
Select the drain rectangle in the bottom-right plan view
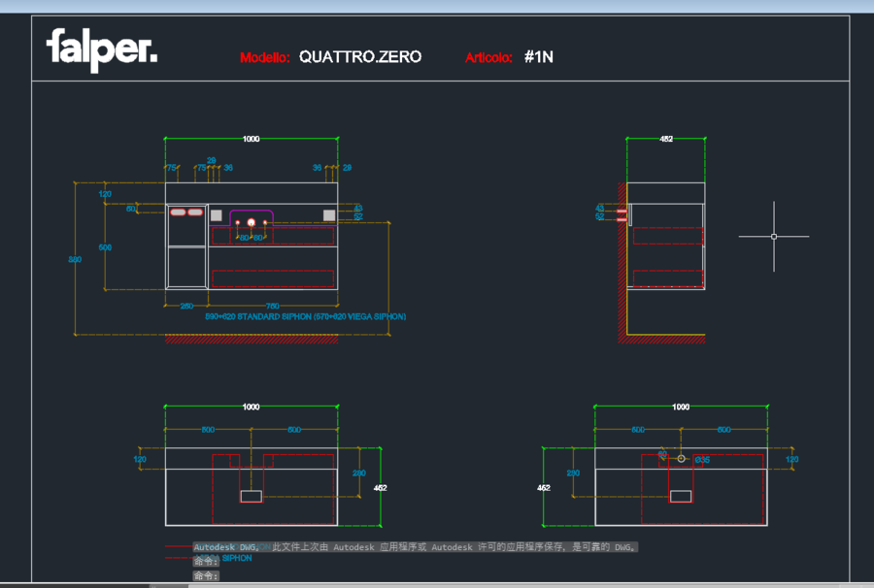click(681, 496)
